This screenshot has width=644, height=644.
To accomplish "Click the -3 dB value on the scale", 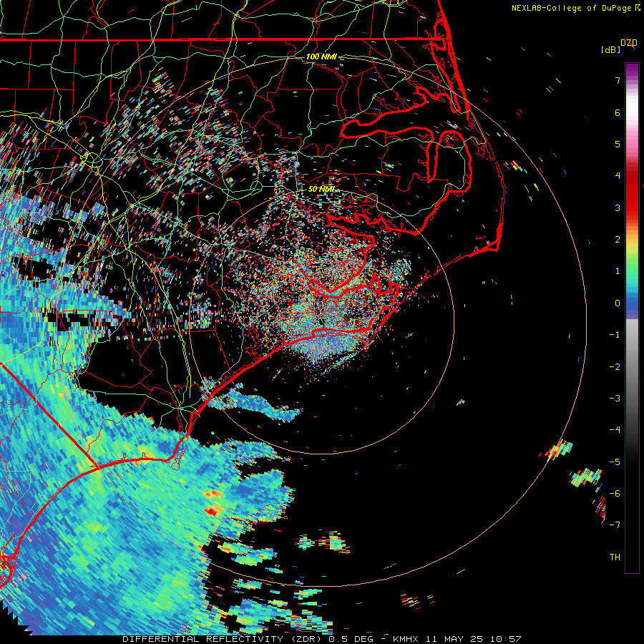I will [615, 399].
